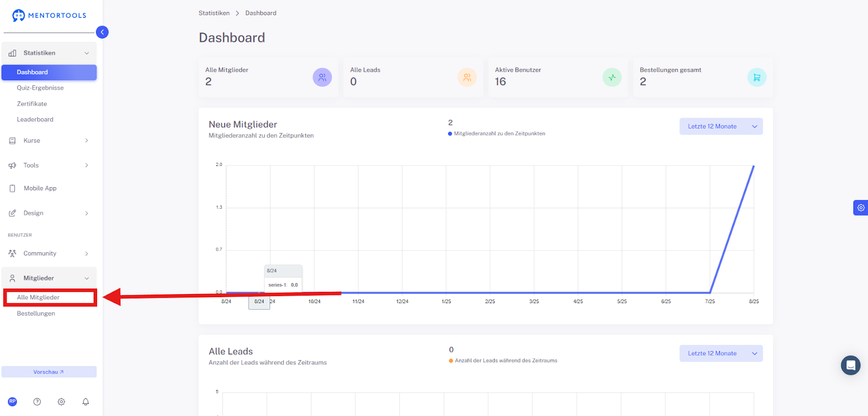The image size is (868, 416).
Task: Click the RP user avatar
Action: tap(12, 402)
